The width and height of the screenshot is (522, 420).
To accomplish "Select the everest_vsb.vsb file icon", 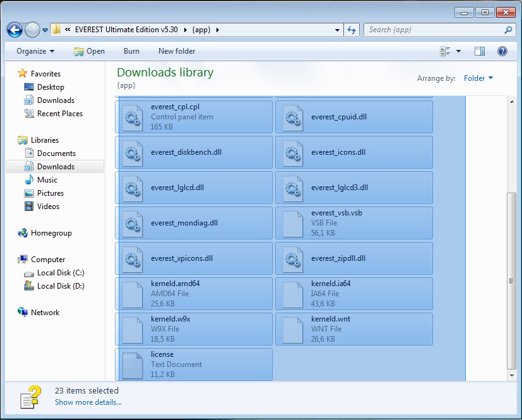I will click(x=293, y=223).
